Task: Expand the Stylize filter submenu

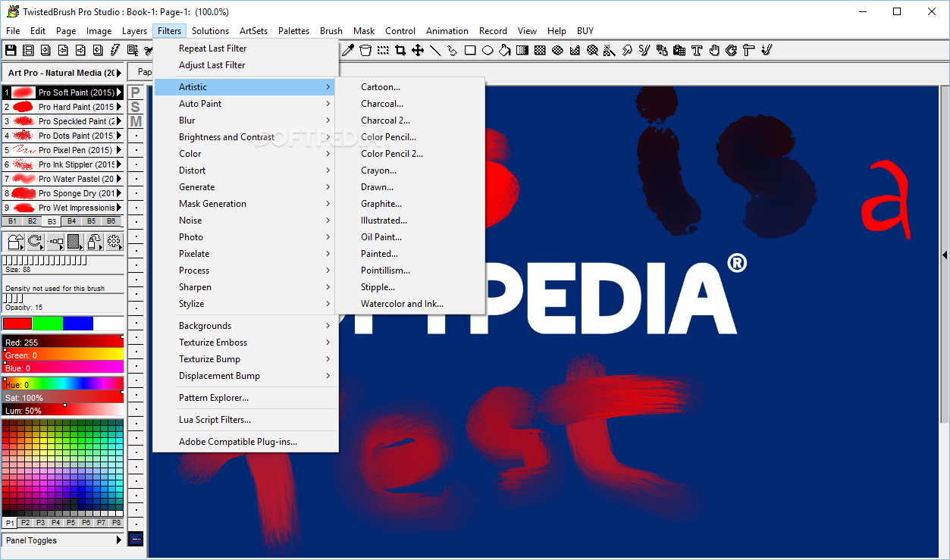Action: click(245, 304)
